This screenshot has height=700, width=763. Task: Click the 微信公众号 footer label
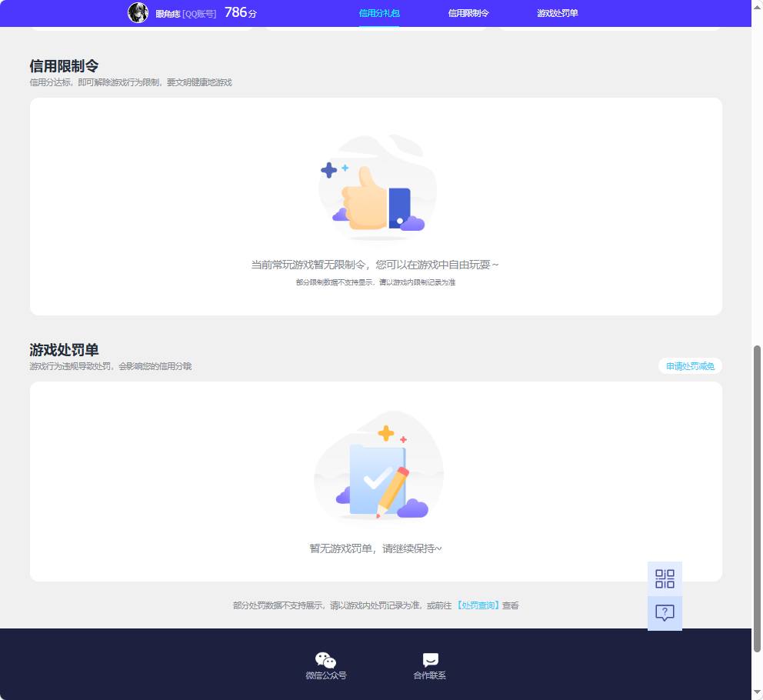326,675
